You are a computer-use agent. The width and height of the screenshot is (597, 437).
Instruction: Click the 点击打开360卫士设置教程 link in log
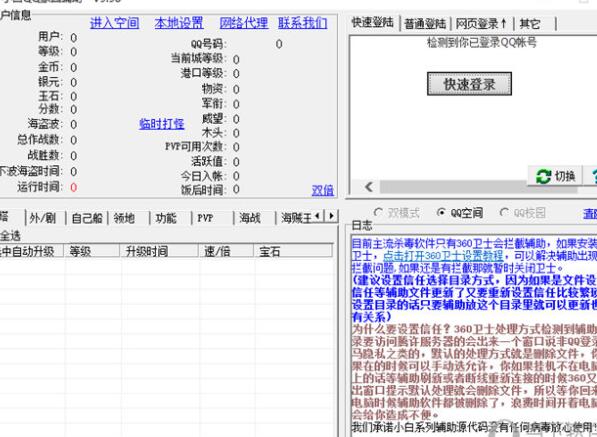click(x=443, y=255)
